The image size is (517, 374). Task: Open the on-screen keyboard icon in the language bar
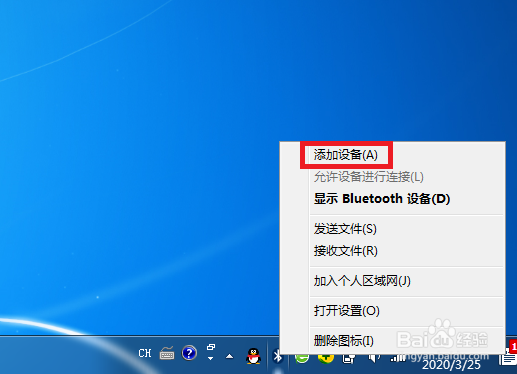167,353
